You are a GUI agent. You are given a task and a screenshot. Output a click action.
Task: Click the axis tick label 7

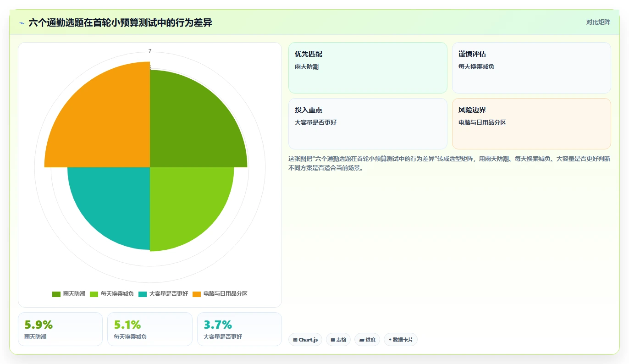pyautogui.click(x=150, y=51)
